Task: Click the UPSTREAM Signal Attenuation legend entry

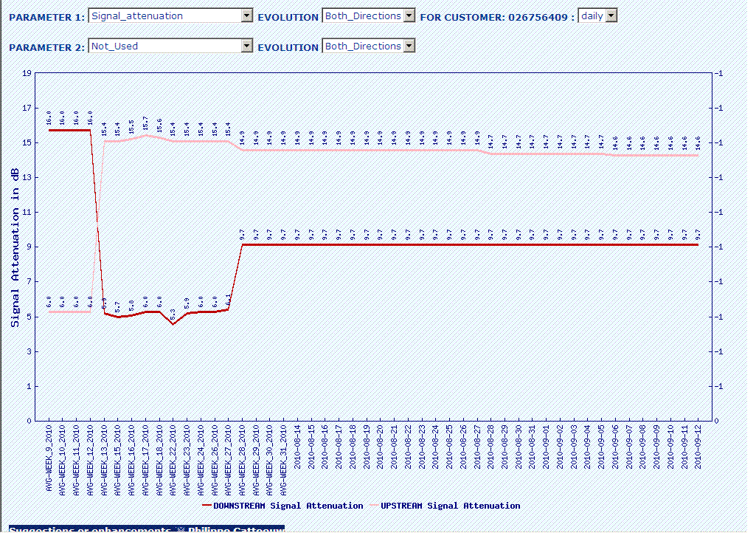Action: point(445,506)
